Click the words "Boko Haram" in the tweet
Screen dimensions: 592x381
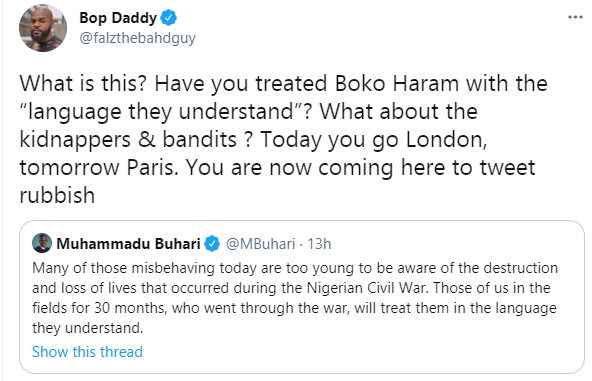point(397,83)
